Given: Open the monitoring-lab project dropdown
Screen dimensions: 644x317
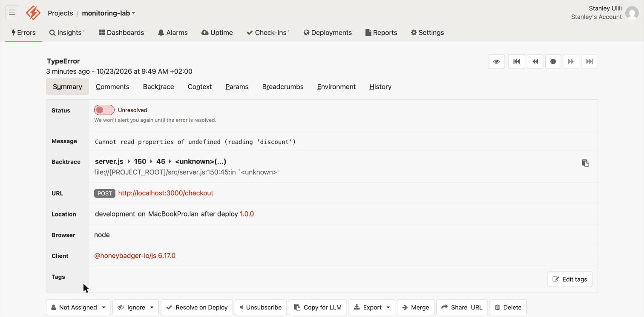Looking at the screenshot, I should point(109,13).
